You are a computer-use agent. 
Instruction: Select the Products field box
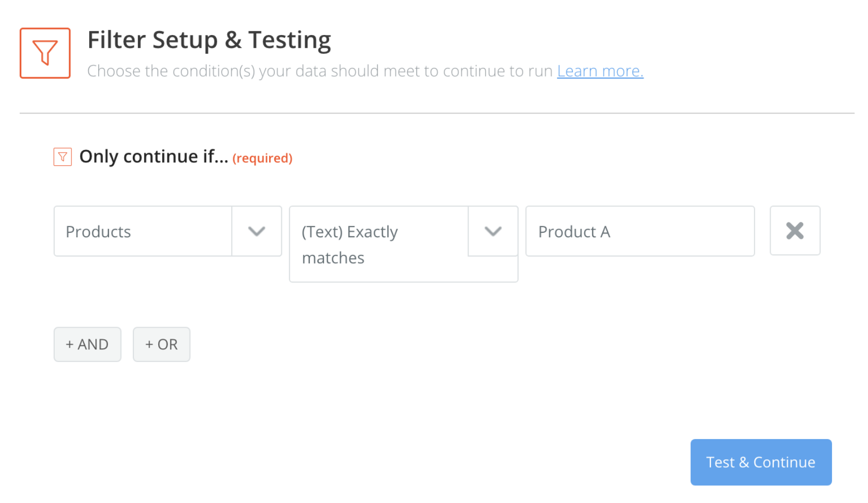click(x=168, y=231)
